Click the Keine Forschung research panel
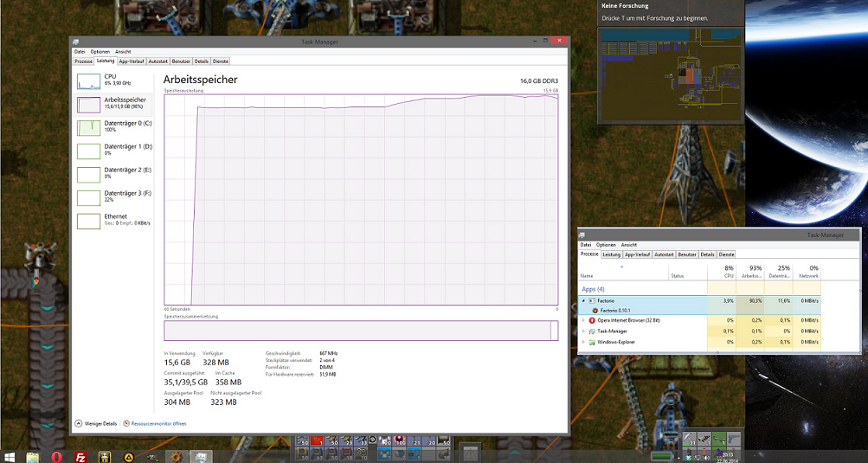 click(x=671, y=13)
